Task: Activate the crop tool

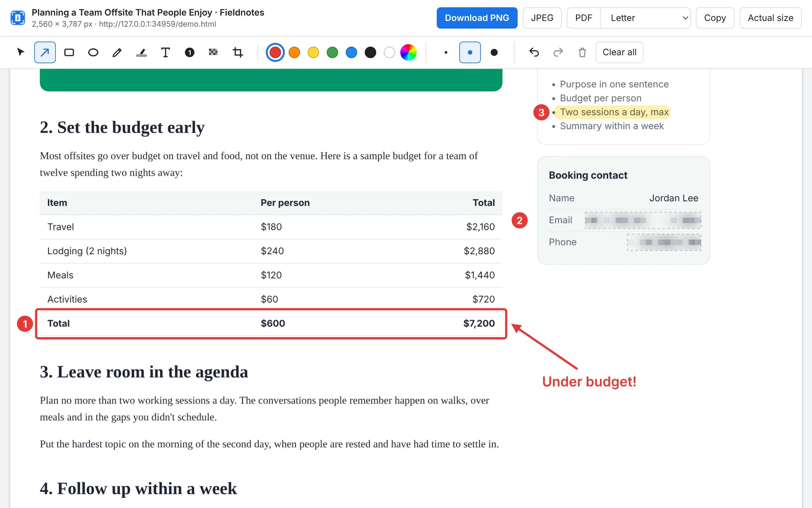Action: [x=238, y=52]
